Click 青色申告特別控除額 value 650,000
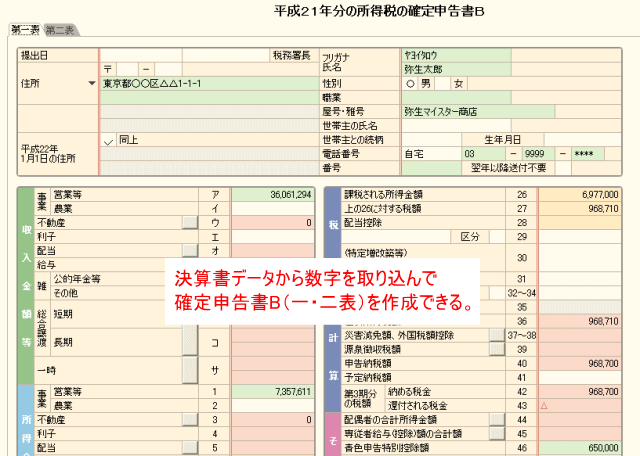Image resolution: width=640 pixels, height=456 pixels. pos(580,448)
